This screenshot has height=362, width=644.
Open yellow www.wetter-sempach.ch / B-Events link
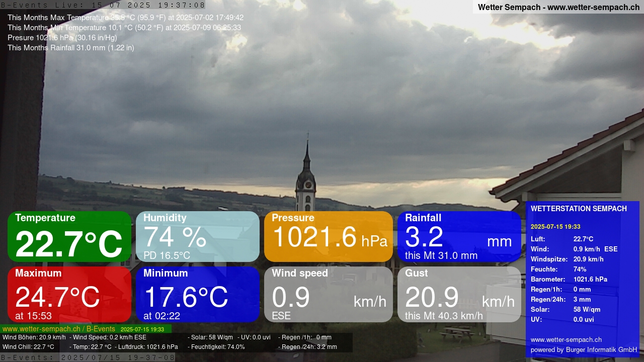point(59,329)
